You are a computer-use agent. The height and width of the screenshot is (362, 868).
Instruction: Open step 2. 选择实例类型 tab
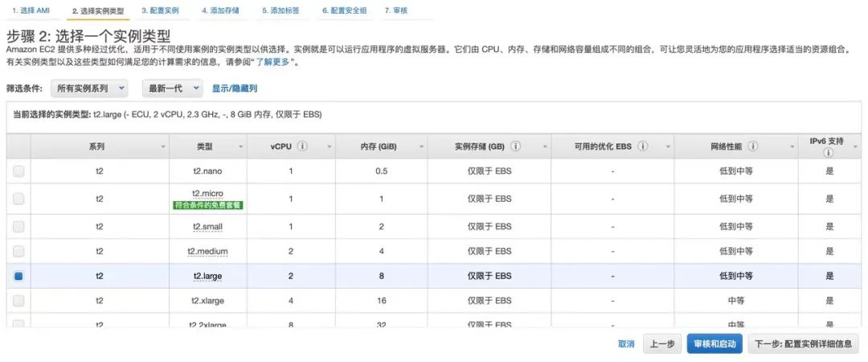point(98,11)
